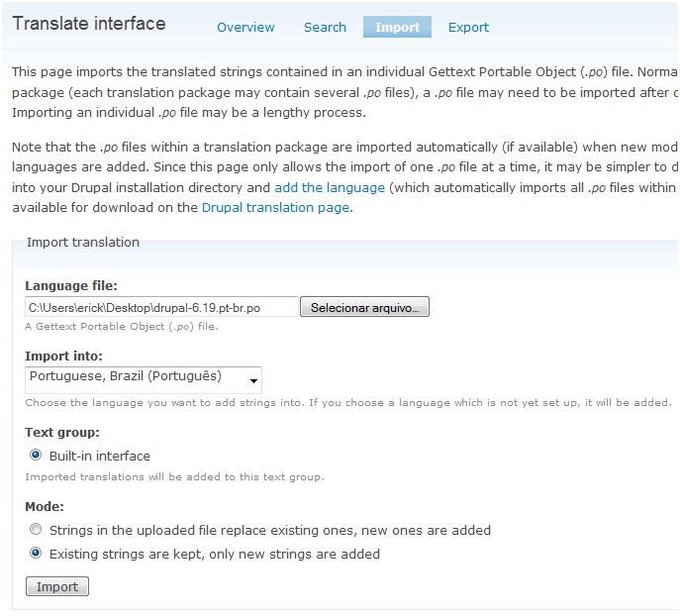Click the Import submit button
Screen dimensions: 680x616
[x=57, y=586]
